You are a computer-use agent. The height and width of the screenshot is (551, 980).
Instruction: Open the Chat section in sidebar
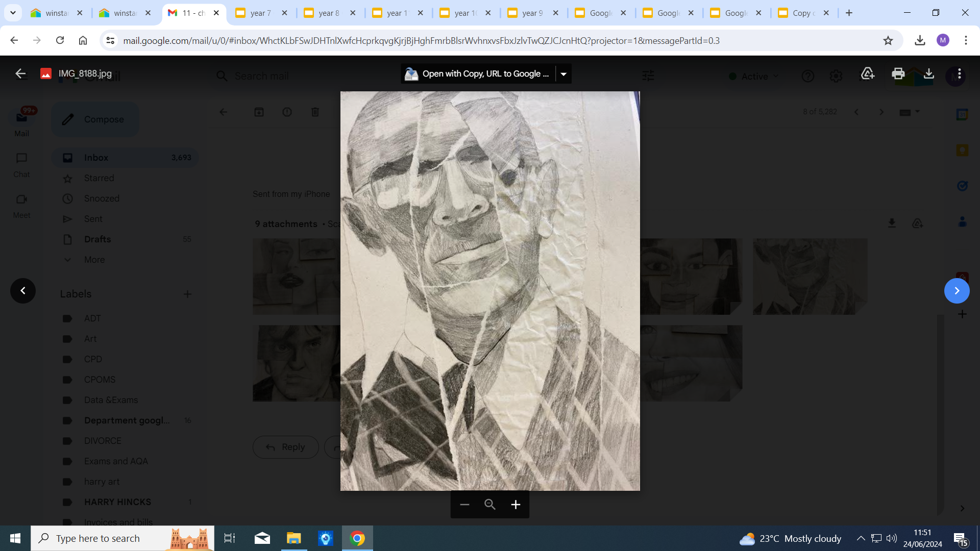[21, 165]
